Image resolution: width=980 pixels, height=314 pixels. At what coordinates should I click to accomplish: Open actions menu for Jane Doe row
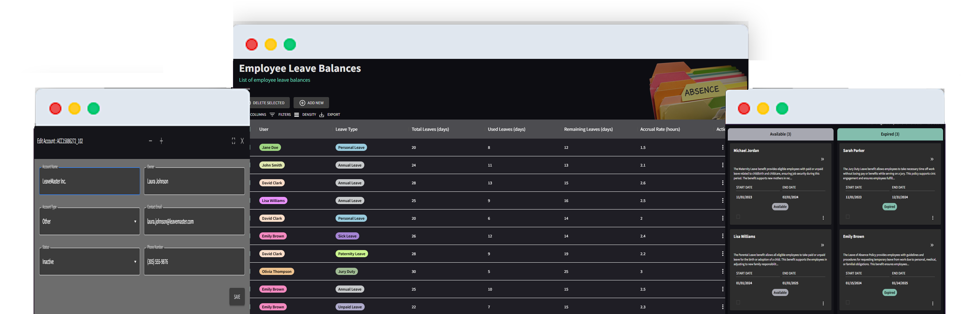pyautogui.click(x=723, y=147)
